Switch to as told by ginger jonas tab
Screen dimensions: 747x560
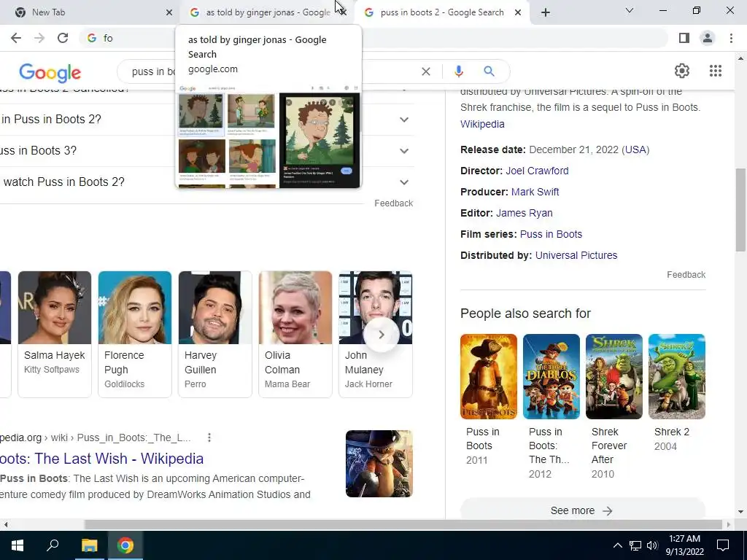(x=267, y=12)
